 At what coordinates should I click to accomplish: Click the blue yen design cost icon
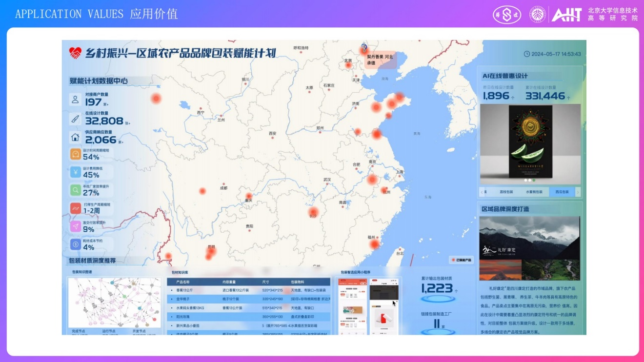(75, 172)
